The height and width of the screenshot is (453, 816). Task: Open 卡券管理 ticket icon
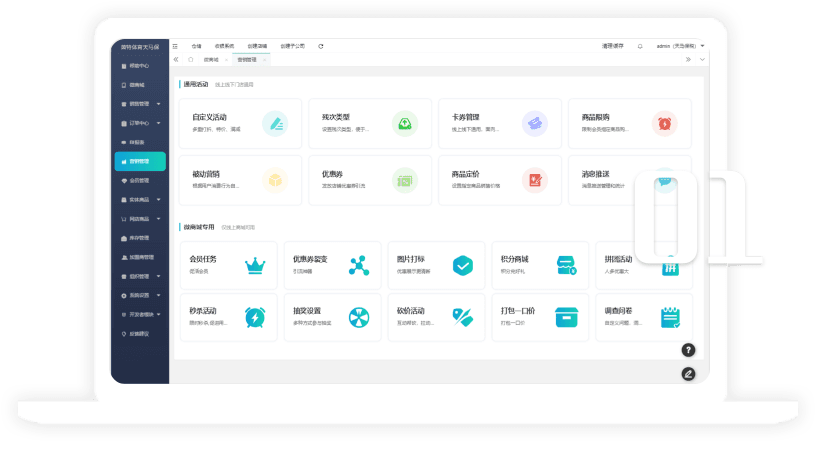click(x=534, y=123)
